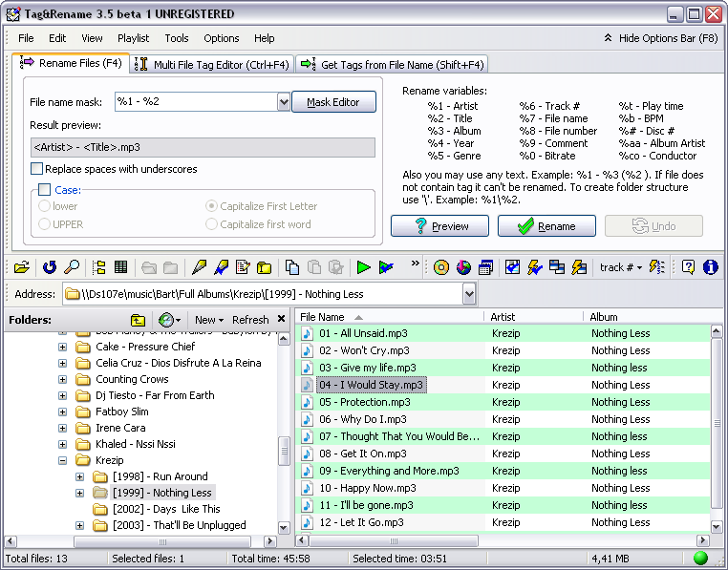Image resolution: width=728 pixels, height=570 pixels.
Task: Click the auto-numbering lightning list icon
Action: coord(656,267)
